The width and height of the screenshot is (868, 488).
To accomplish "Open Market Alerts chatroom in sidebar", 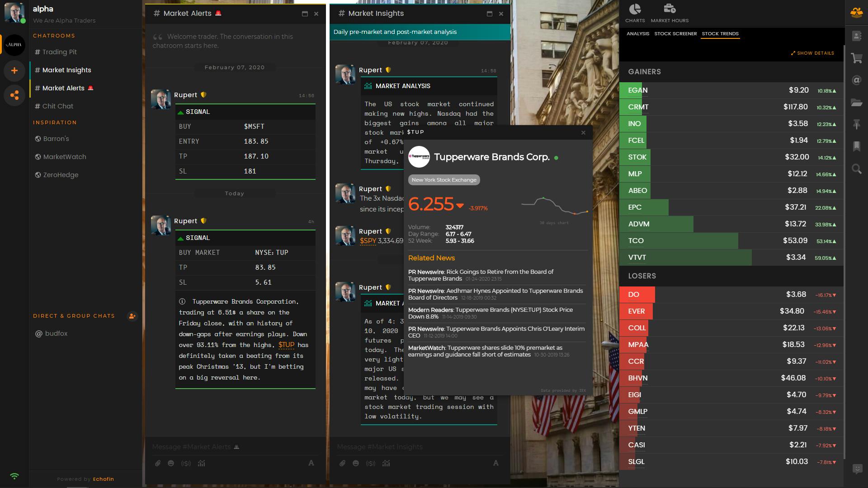I will (x=86, y=88).
